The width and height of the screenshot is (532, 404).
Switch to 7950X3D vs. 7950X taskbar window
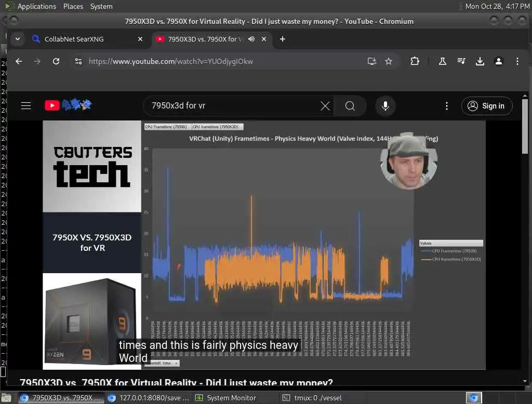61,398
